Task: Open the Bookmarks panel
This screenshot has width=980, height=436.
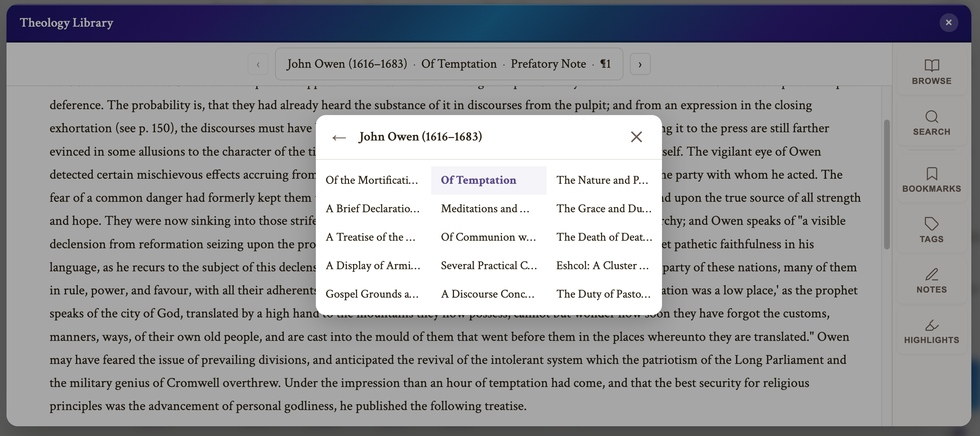Action: click(931, 179)
